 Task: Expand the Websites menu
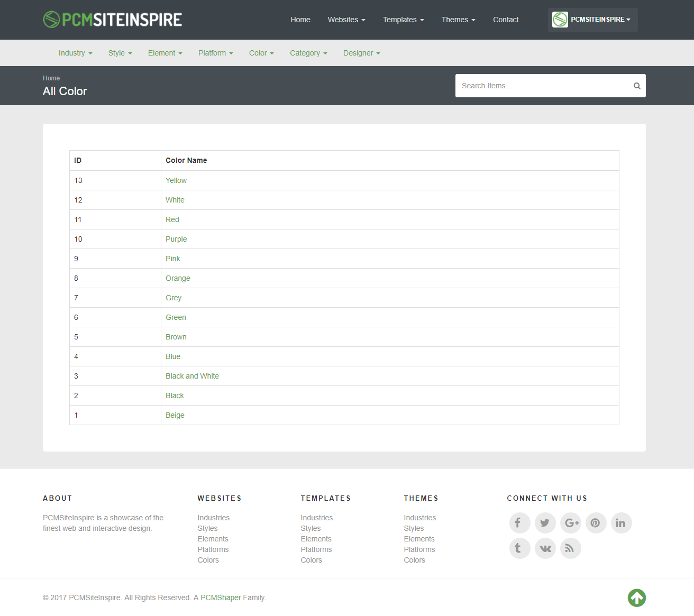[x=346, y=20]
